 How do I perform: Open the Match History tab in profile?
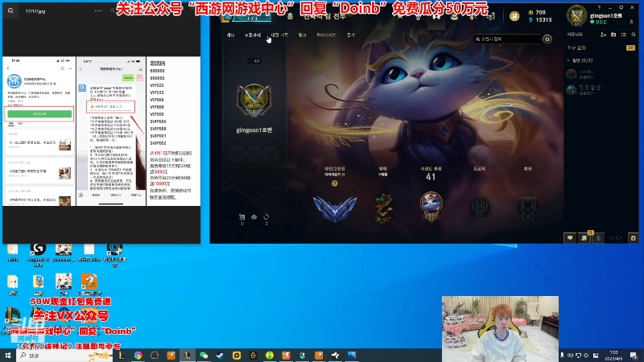279,35
